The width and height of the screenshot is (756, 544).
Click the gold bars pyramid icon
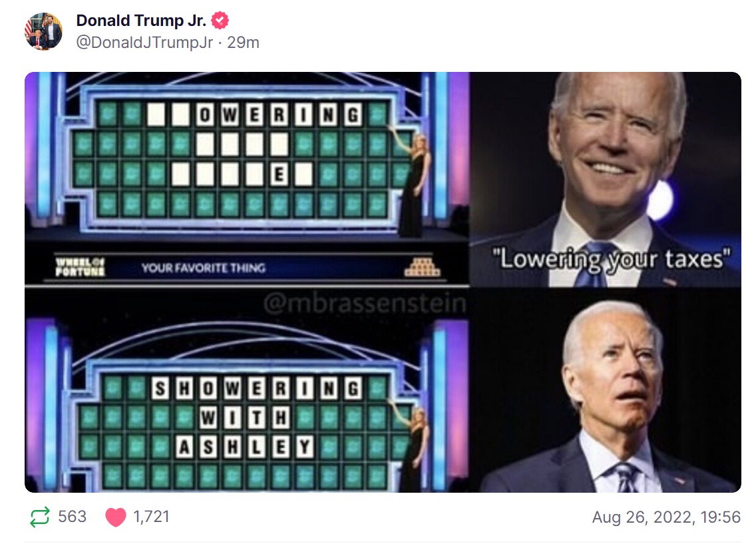(x=422, y=266)
